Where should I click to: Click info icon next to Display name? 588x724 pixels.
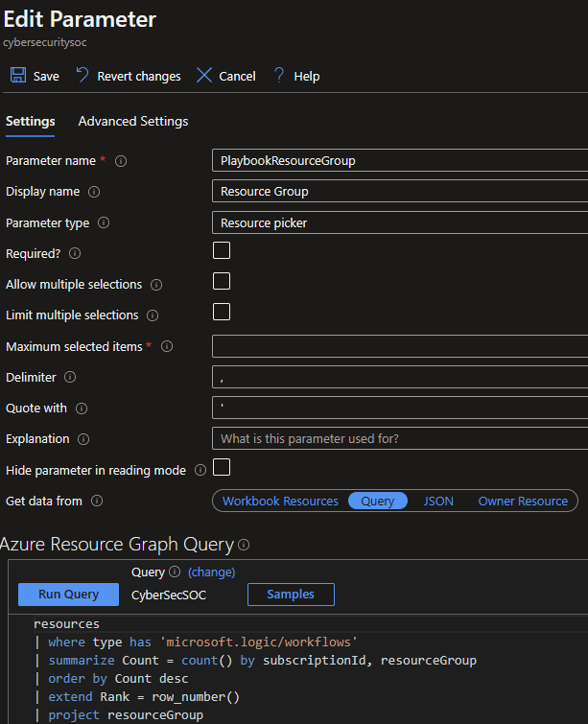(94, 192)
